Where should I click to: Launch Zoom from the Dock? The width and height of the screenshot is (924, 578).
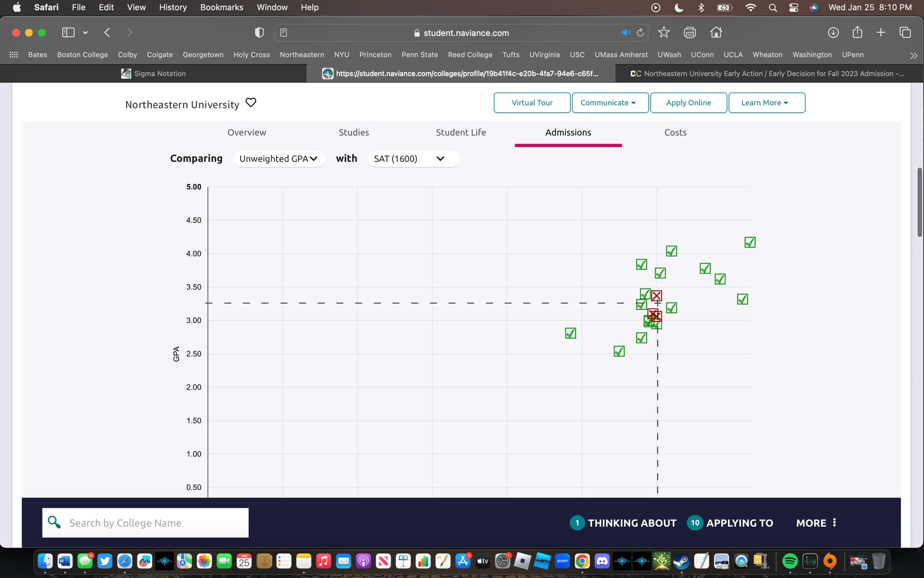[562, 561]
